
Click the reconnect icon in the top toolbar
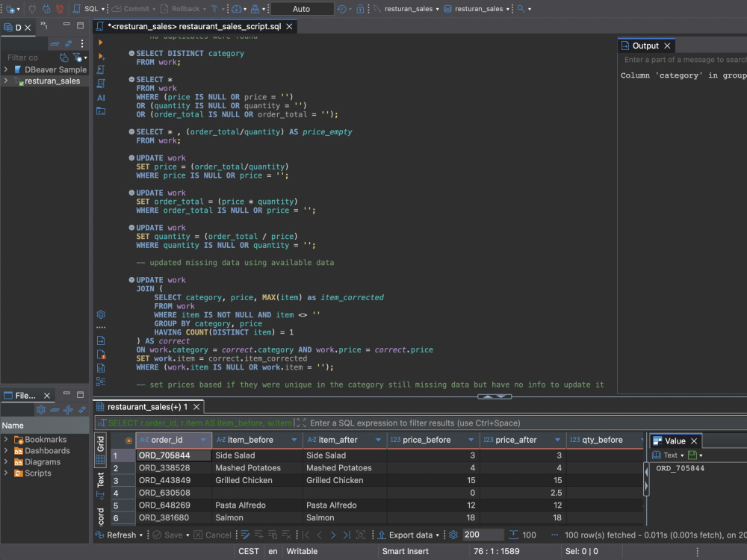[46, 8]
